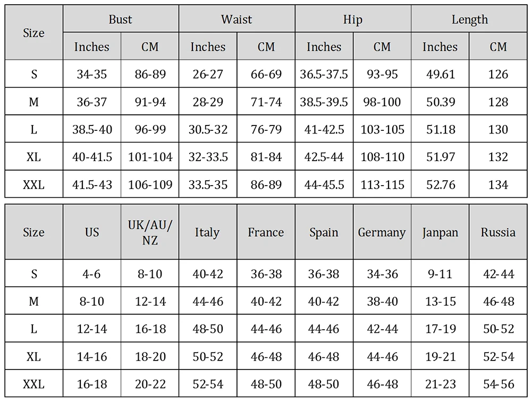
Task: Click the UK/AU/NZ header cell
Action: (150, 232)
